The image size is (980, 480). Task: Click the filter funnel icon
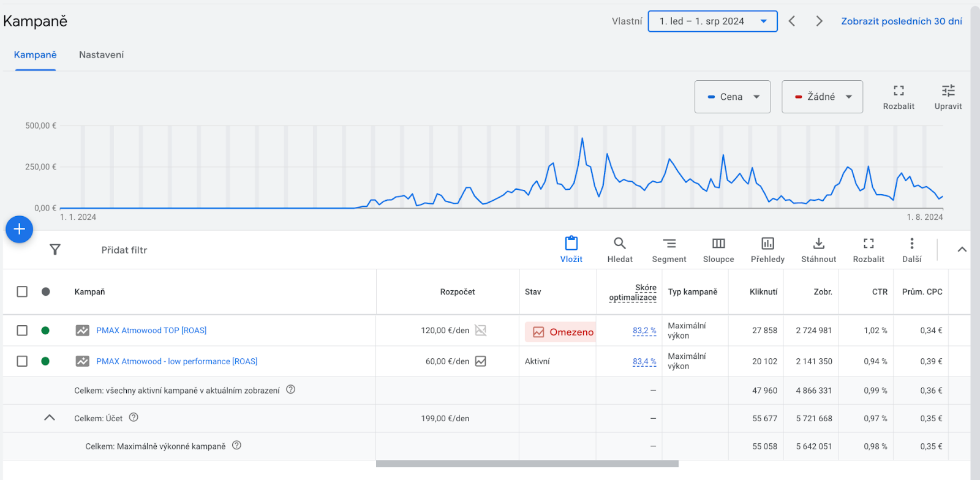coord(55,250)
